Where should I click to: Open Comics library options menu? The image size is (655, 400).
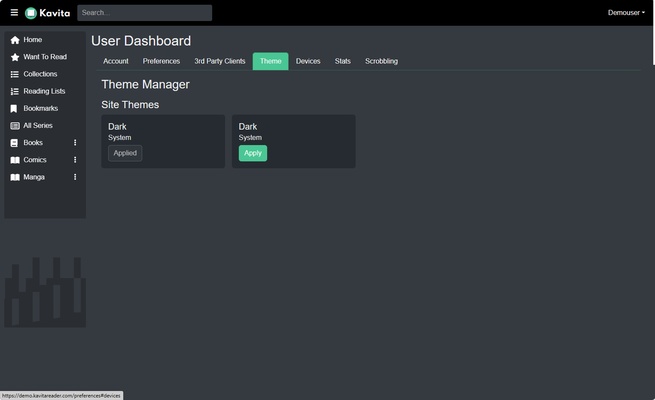(x=75, y=160)
